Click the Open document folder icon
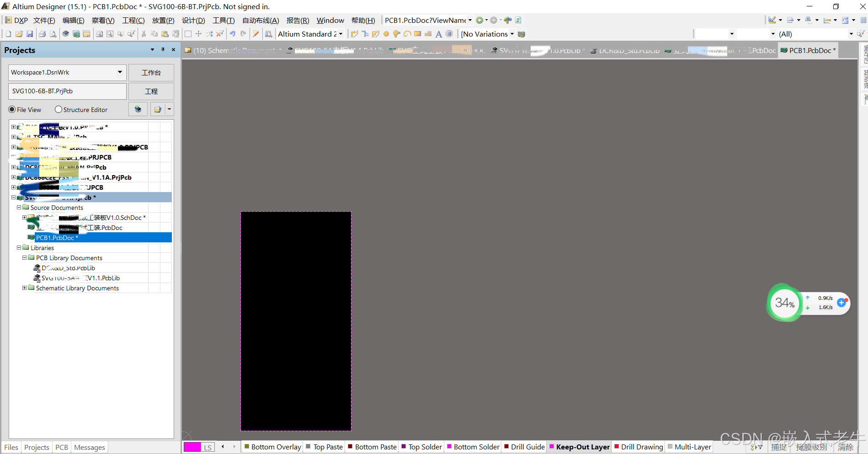The height and width of the screenshot is (454, 868). tap(19, 34)
